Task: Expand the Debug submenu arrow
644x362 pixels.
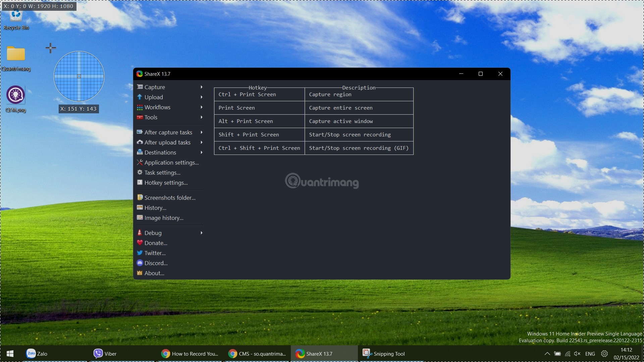Action: (x=201, y=233)
